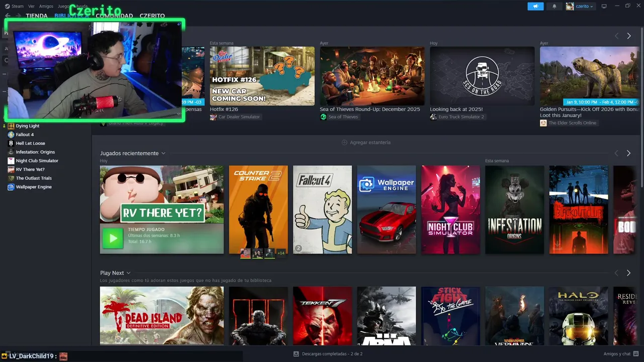644x362 pixels.
Task: Advance Jugados recientemente shelf right arrow
Action: click(x=628, y=153)
